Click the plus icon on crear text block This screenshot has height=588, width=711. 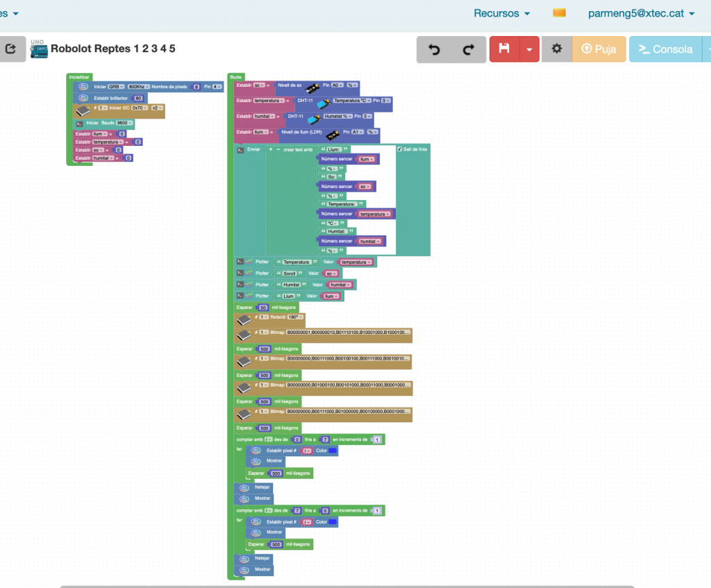[271, 149]
